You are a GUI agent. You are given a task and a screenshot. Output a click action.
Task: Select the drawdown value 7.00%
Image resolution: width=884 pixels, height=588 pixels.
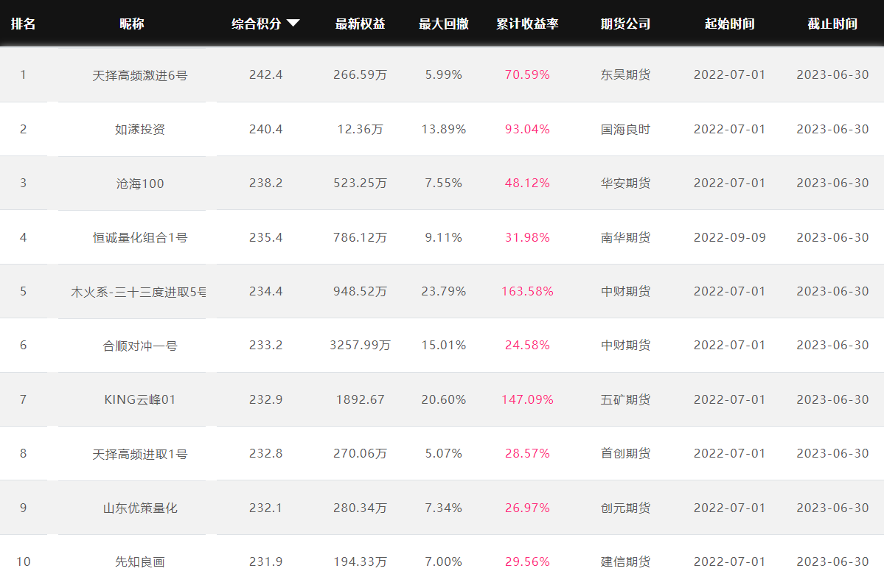point(444,561)
